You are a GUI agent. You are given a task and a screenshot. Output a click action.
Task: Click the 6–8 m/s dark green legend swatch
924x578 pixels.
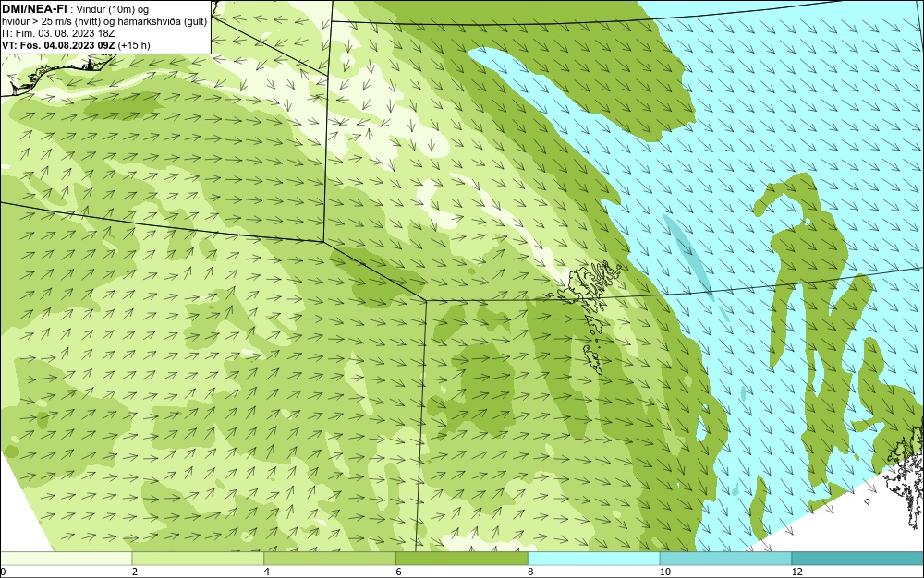[462, 559]
